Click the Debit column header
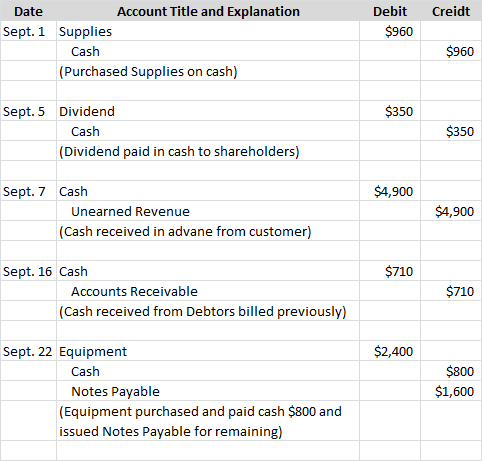 [x=390, y=11]
